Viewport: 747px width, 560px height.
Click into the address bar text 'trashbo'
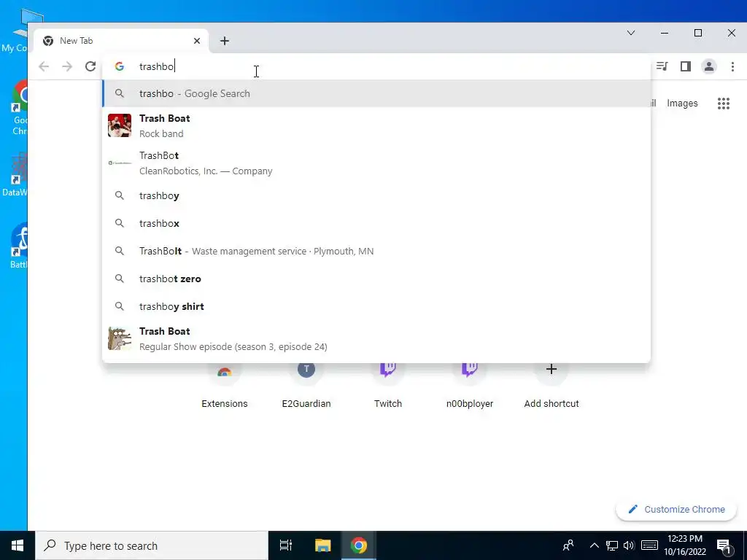(x=157, y=66)
